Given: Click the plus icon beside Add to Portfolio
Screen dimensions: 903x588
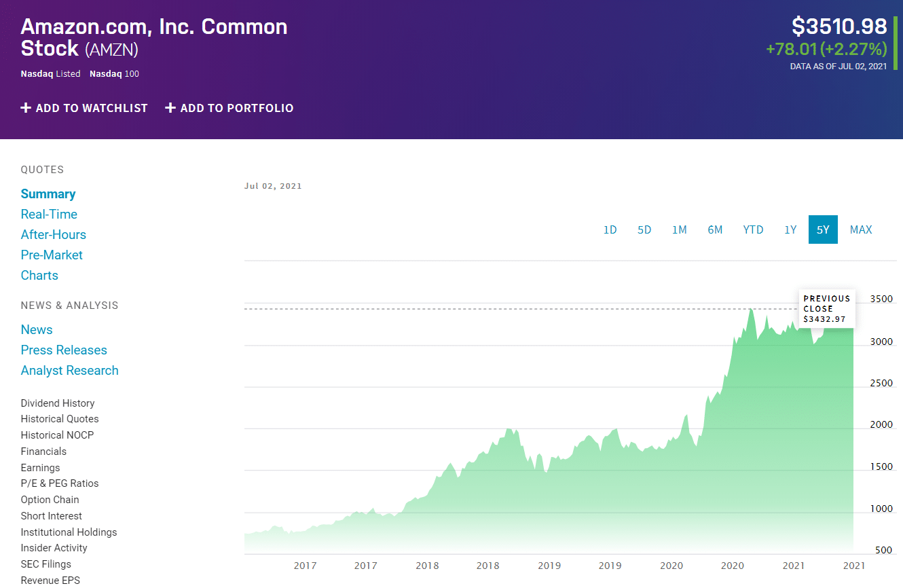Looking at the screenshot, I should (170, 108).
